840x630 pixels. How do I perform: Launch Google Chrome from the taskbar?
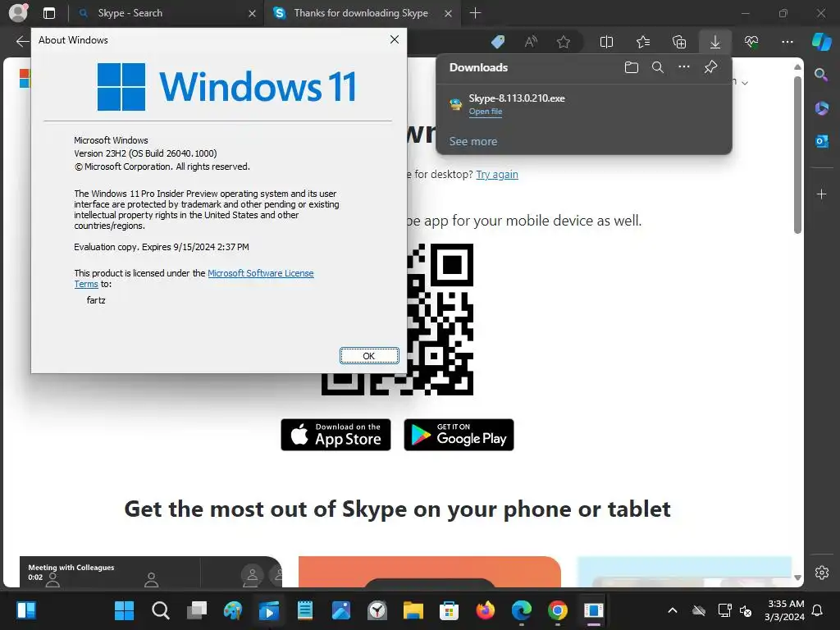[557, 610]
